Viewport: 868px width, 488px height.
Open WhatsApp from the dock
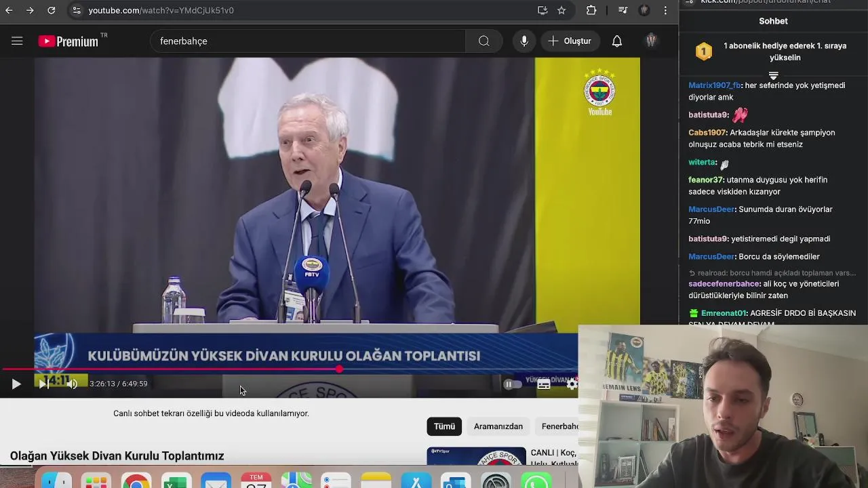pos(536,481)
